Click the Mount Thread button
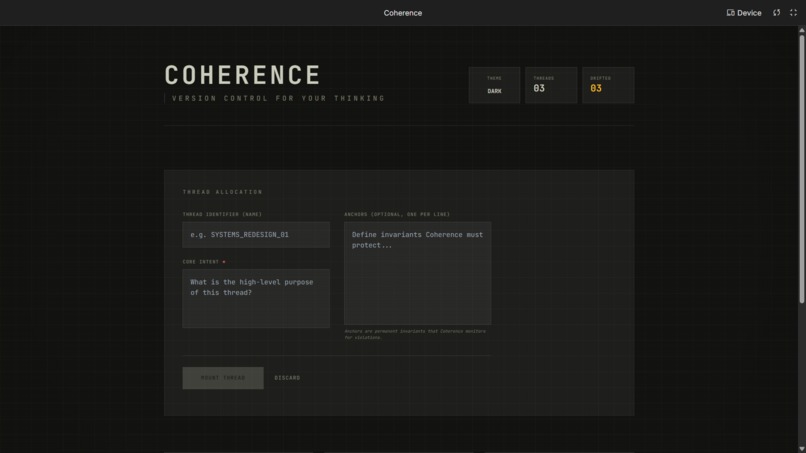This screenshot has height=453, width=806. 223,378
